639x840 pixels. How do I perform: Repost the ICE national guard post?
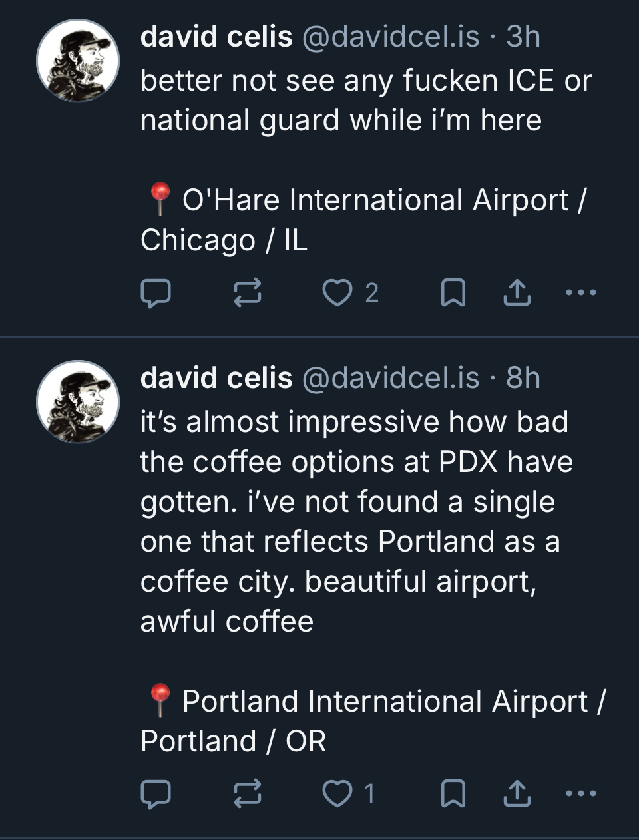click(x=248, y=293)
